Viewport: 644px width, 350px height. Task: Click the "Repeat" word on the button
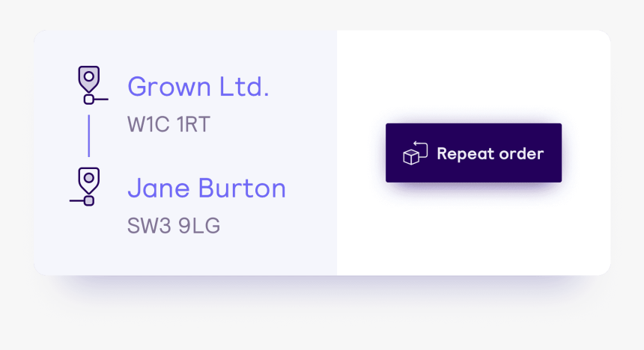(466, 154)
